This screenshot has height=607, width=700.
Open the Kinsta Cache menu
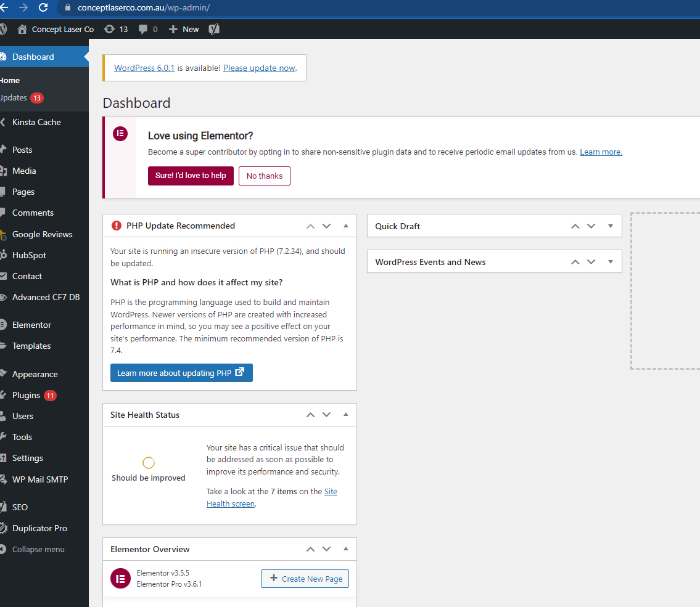pyautogui.click(x=44, y=122)
